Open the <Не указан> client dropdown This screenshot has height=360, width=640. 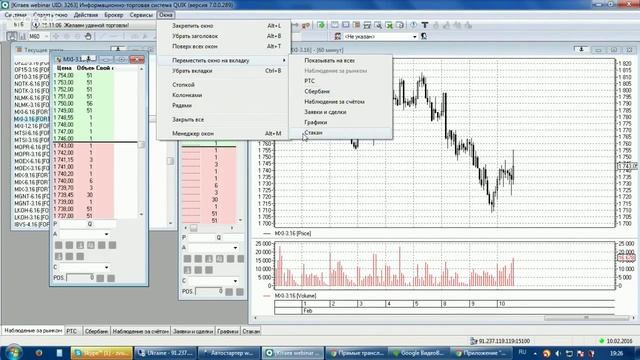coord(415,36)
